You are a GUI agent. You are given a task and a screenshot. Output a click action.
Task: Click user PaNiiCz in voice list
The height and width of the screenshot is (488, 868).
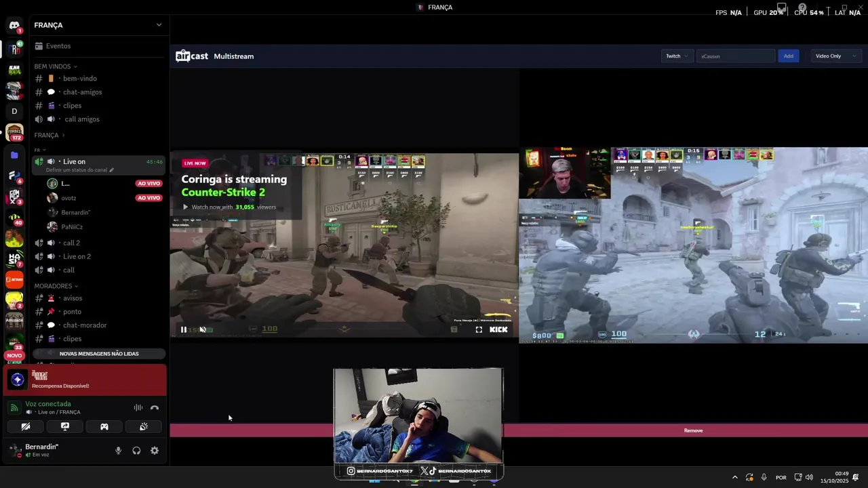(x=72, y=227)
